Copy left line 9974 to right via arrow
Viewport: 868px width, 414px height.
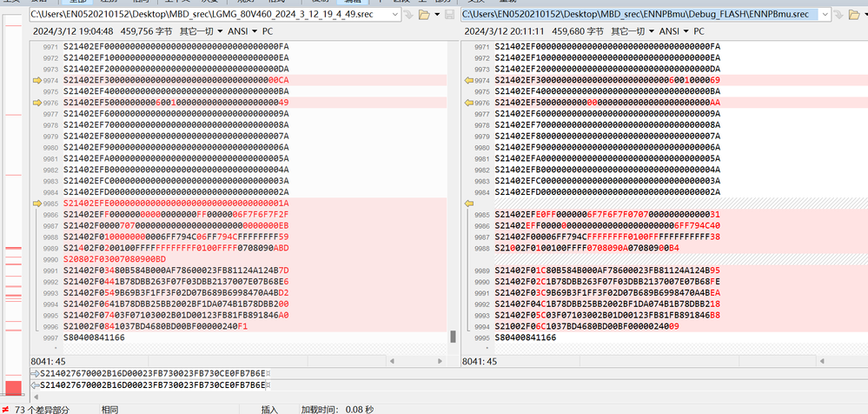tap(37, 80)
